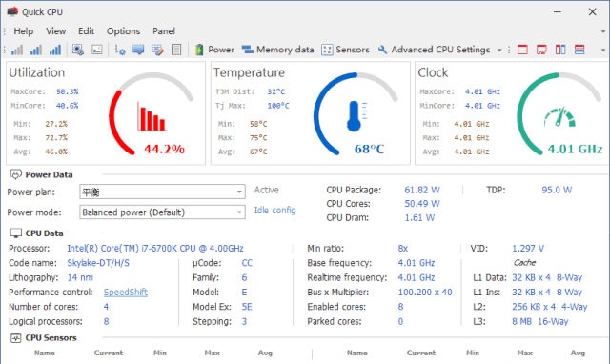The width and height of the screenshot is (610, 364).
Task: Click the full-blue signal bars toolbar icon
Action: (x=55, y=50)
